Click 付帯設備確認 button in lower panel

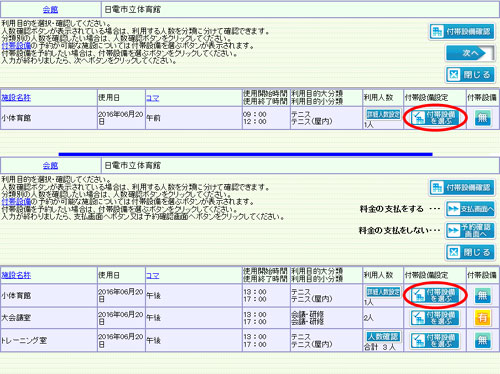coord(462,187)
